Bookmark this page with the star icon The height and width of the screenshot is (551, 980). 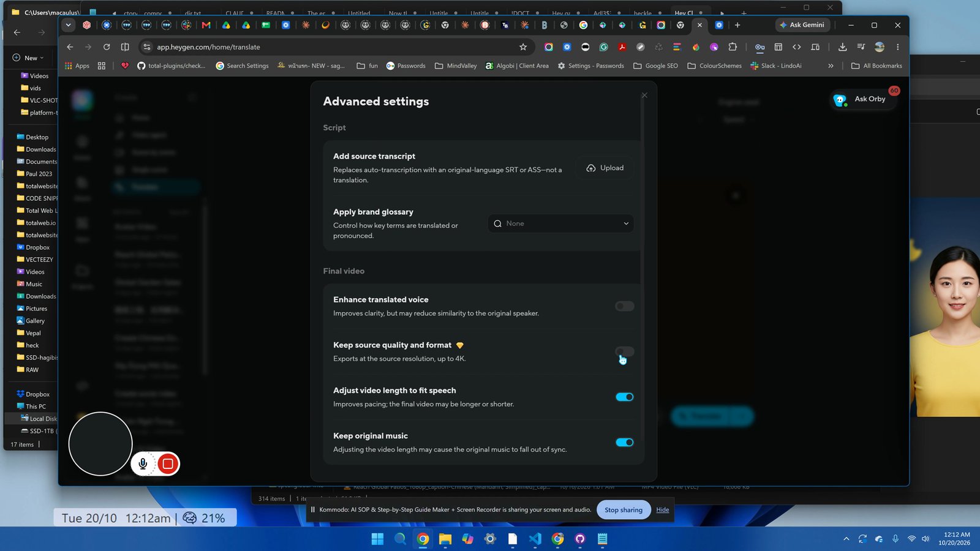click(x=523, y=47)
